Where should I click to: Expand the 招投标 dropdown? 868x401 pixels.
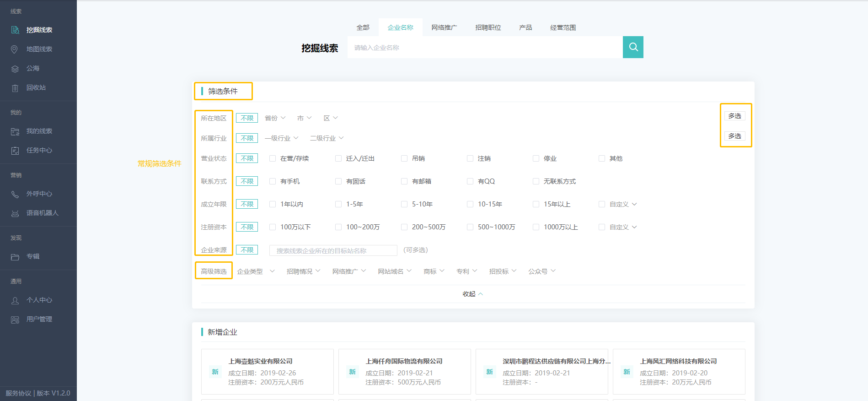(x=503, y=271)
